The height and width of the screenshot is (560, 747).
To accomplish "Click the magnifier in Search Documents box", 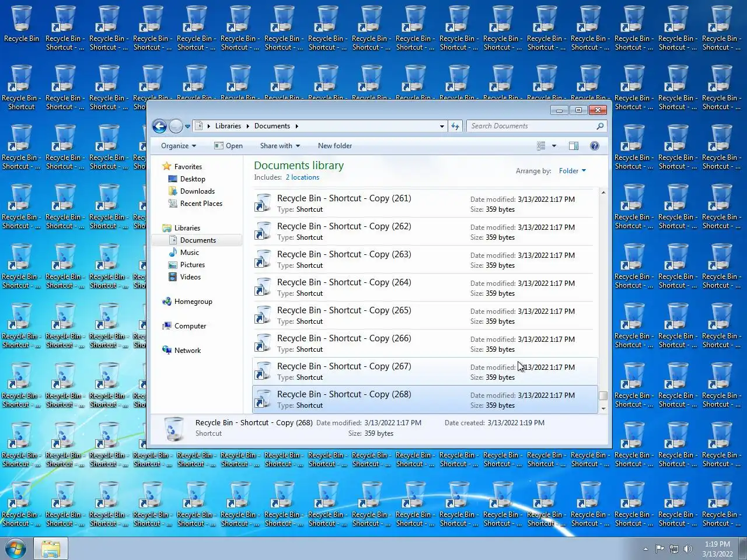I will pos(599,126).
